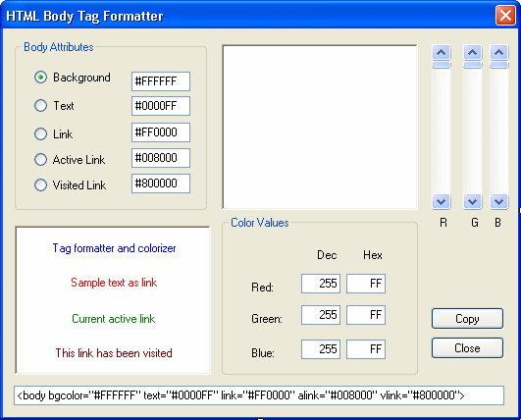Image resolution: width=521 pixels, height=420 pixels.
Task: Click the generated body tag text field
Action: [x=259, y=395]
